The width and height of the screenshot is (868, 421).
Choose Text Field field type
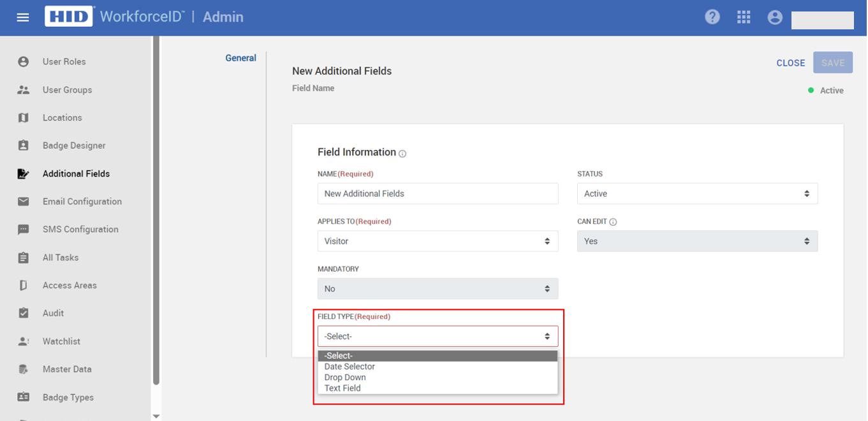(438, 388)
